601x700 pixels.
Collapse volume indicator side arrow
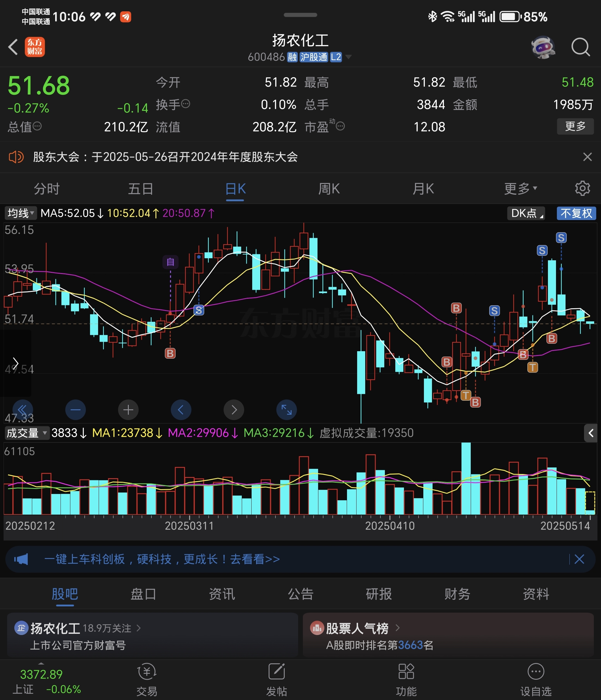[591, 433]
